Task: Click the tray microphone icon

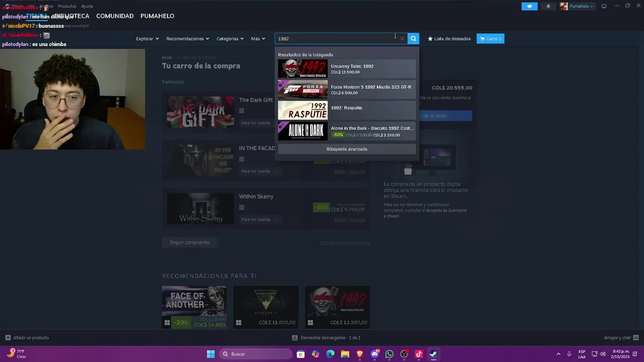Action: (x=569, y=354)
